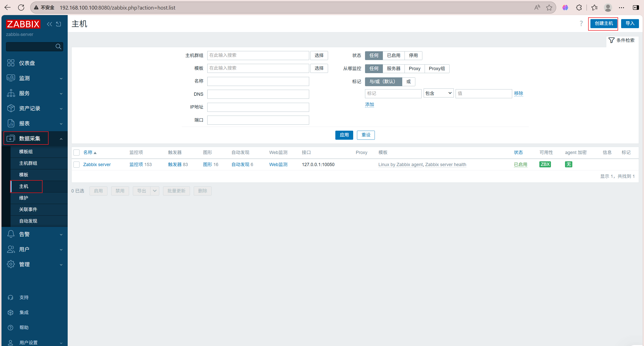644x346 pixels.
Task: Open 主机群组 host groups submenu item
Action: (x=28, y=163)
